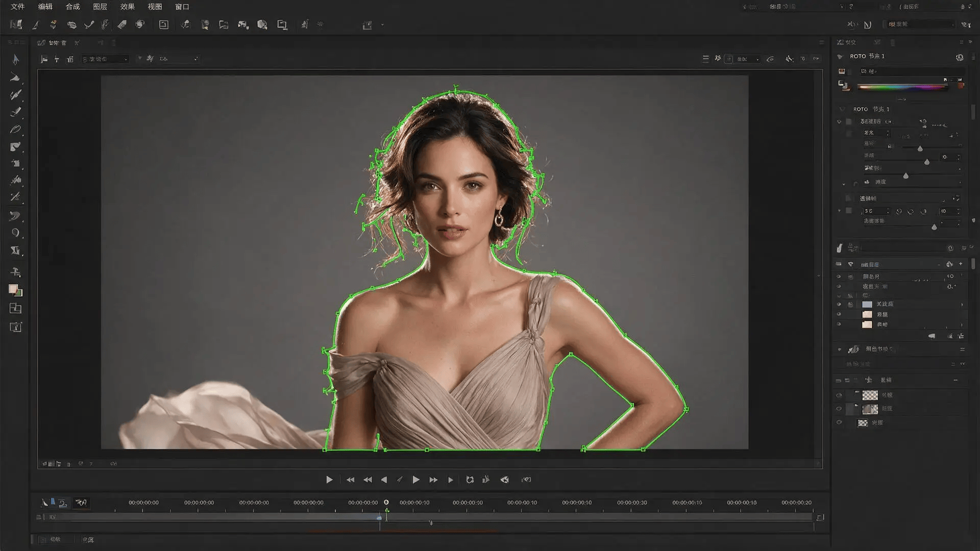Open the 效果 menu
The height and width of the screenshot is (551, 980).
point(127,7)
